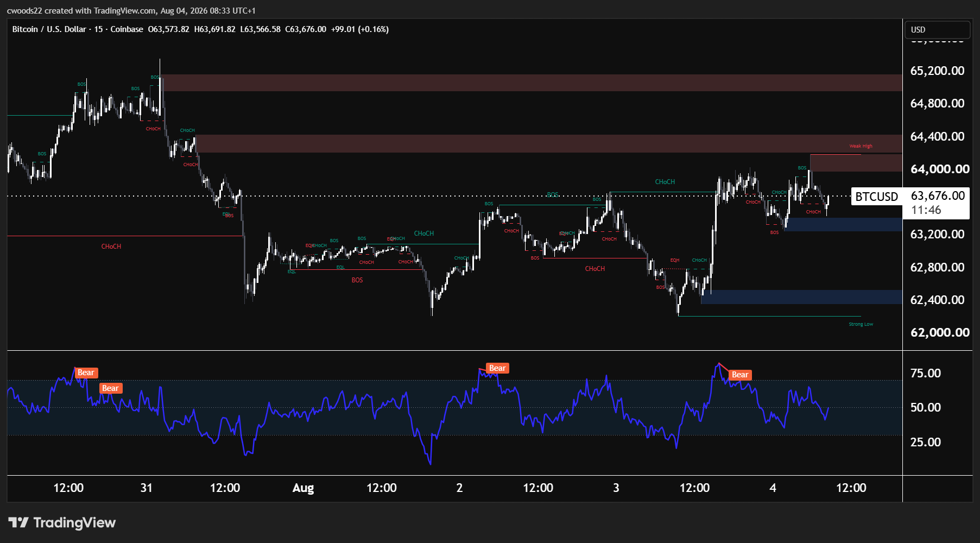The height and width of the screenshot is (543, 980).
Task: Click the 75.00 RSI axis label
Action: click(x=926, y=373)
